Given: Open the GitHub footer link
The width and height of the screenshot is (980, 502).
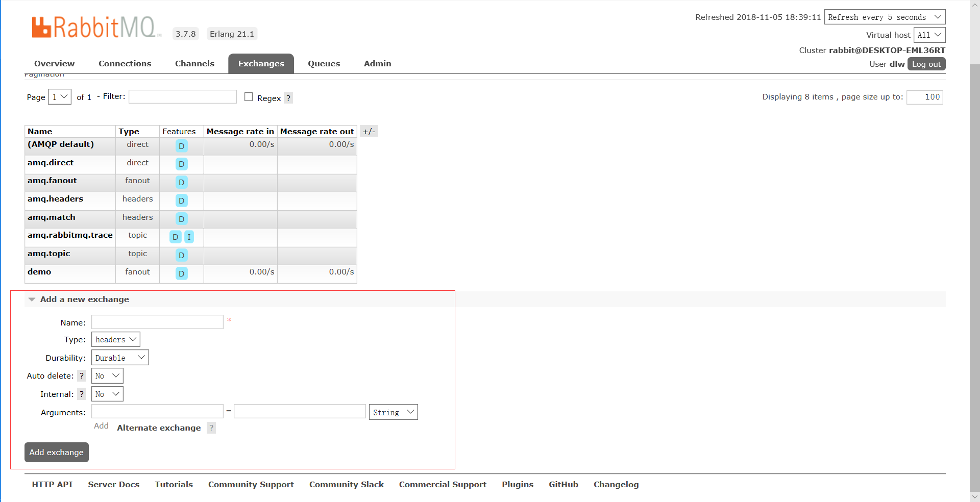Looking at the screenshot, I should [x=563, y=485].
